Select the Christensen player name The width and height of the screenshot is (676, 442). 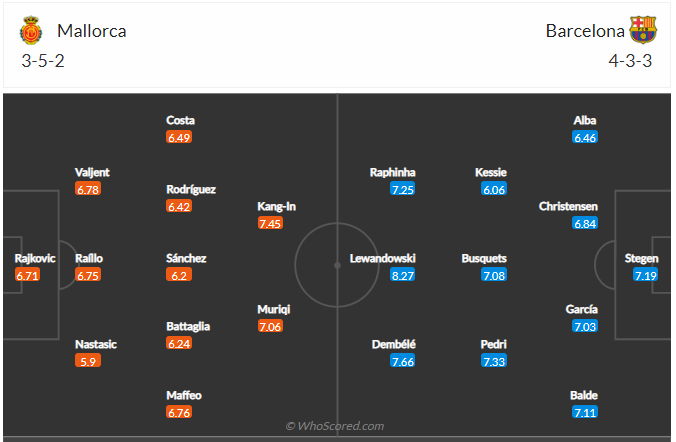coord(568,206)
